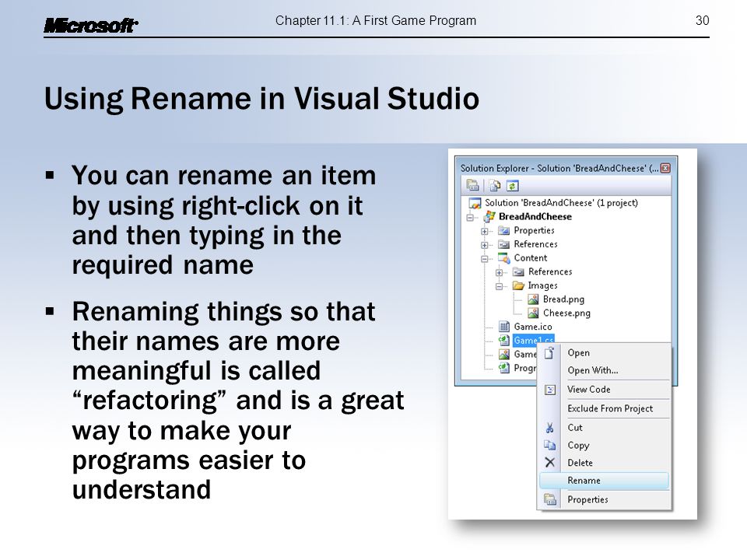
Task: Expand the project-level References node
Action: pos(485,245)
